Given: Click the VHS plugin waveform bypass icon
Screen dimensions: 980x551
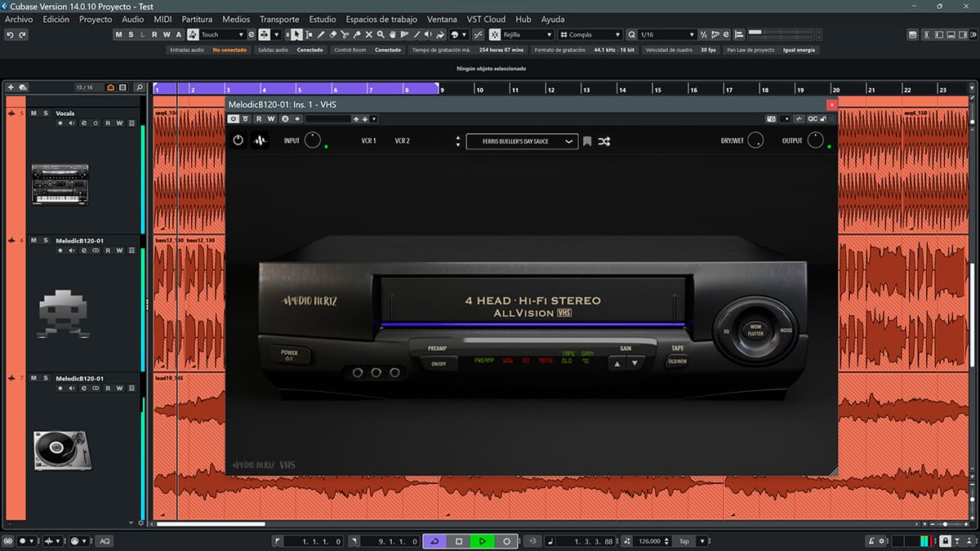Looking at the screenshot, I should [x=260, y=140].
